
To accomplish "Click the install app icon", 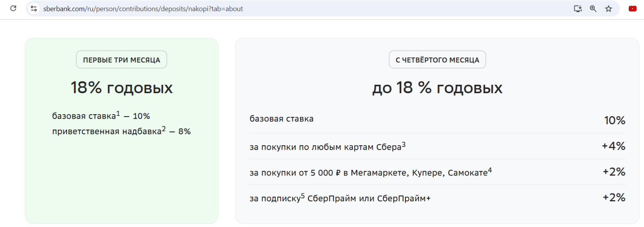I will [578, 8].
